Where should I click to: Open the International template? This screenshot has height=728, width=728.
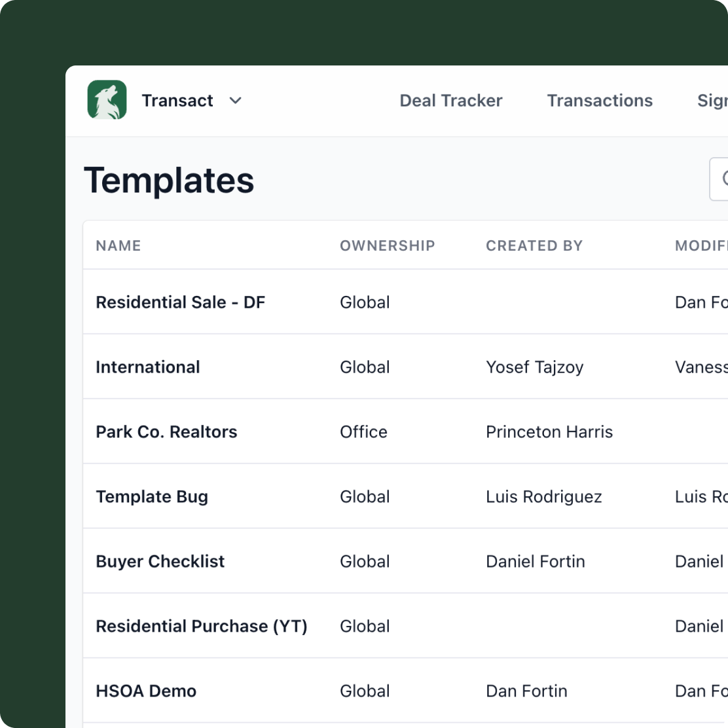click(x=148, y=367)
